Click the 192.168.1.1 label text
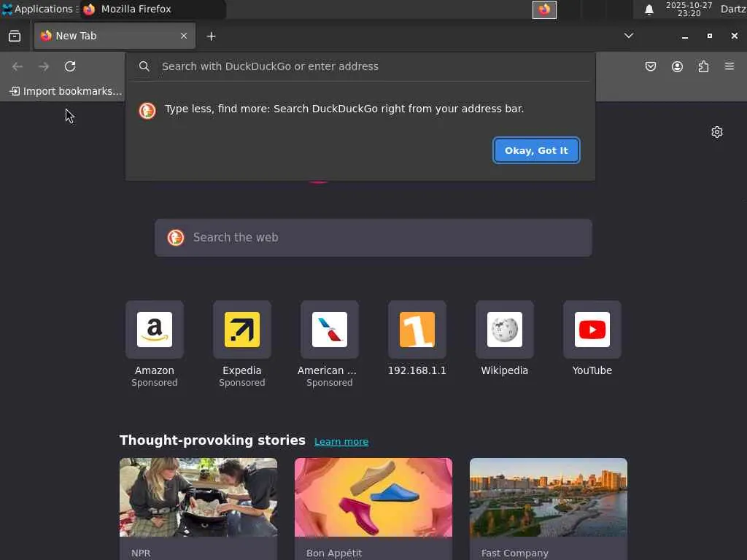 [417, 370]
